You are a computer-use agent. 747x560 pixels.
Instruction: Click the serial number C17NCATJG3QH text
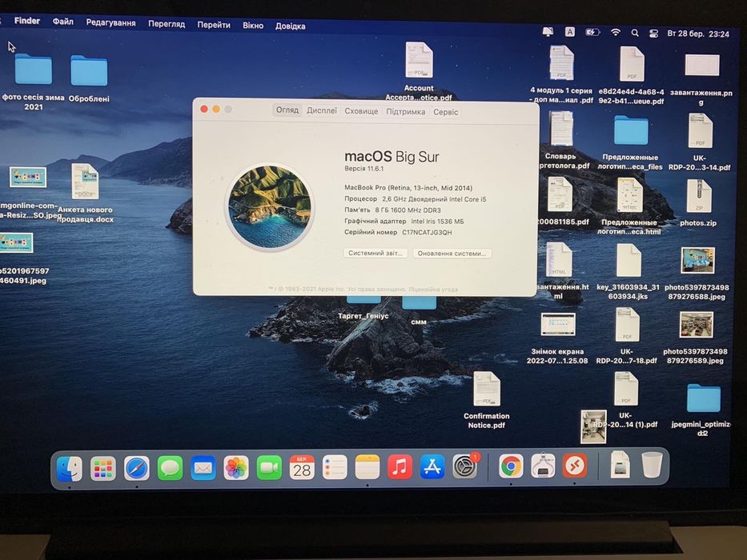[x=427, y=232]
